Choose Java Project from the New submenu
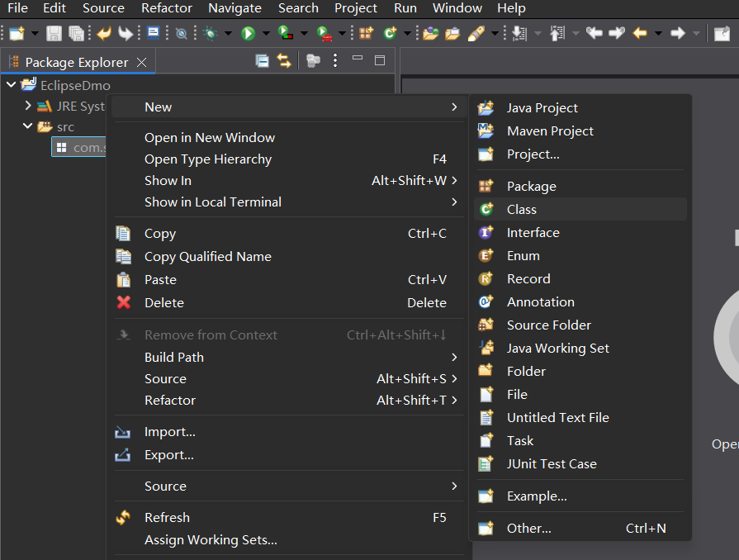This screenshot has width=739, height=560. [580, 108]
